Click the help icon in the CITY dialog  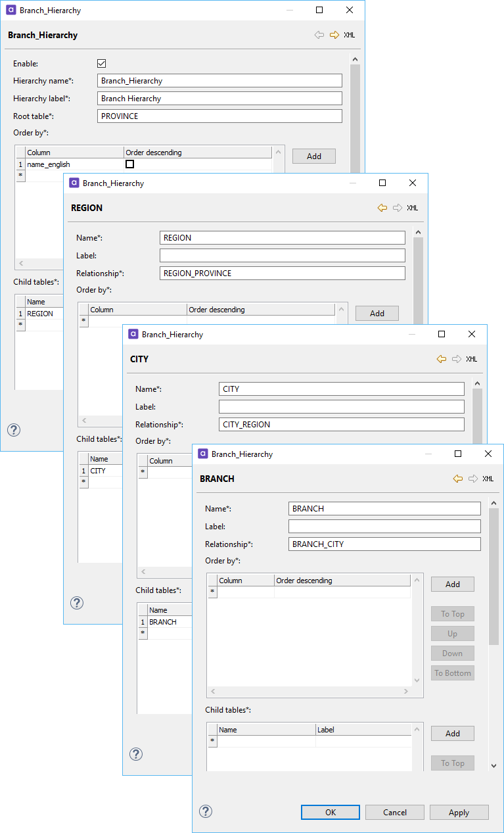pyautogui.click(x=136, y=754)
